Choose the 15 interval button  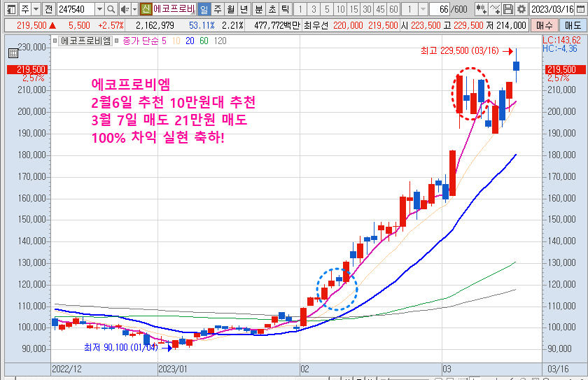click(x=353, y=9)
